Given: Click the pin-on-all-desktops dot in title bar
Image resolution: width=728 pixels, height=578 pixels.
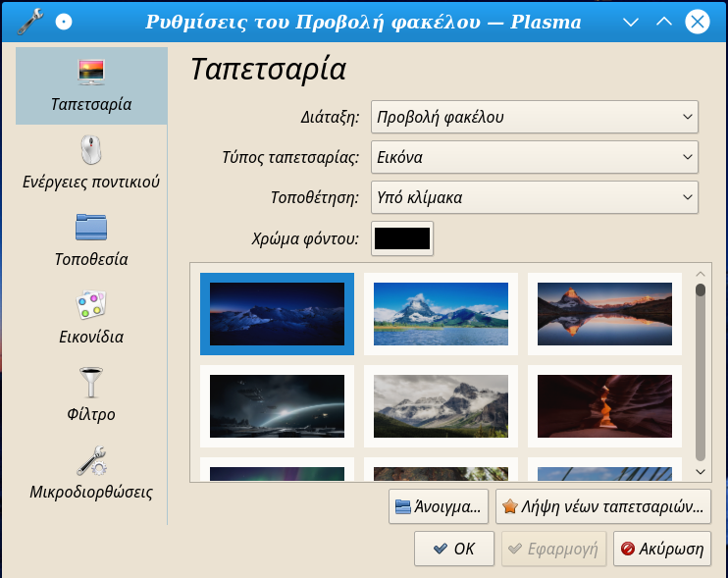Looking at the screenshot, I should [64, 22].
